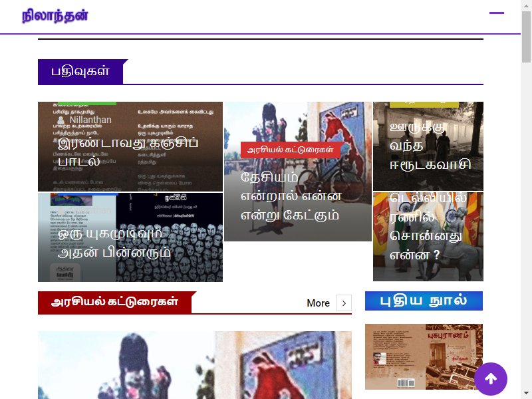Click the More link beside அரசியல் கட்டுரைகள்
Image resolution: width=532 pixels, height=399 pixels.
pos(318,303)
